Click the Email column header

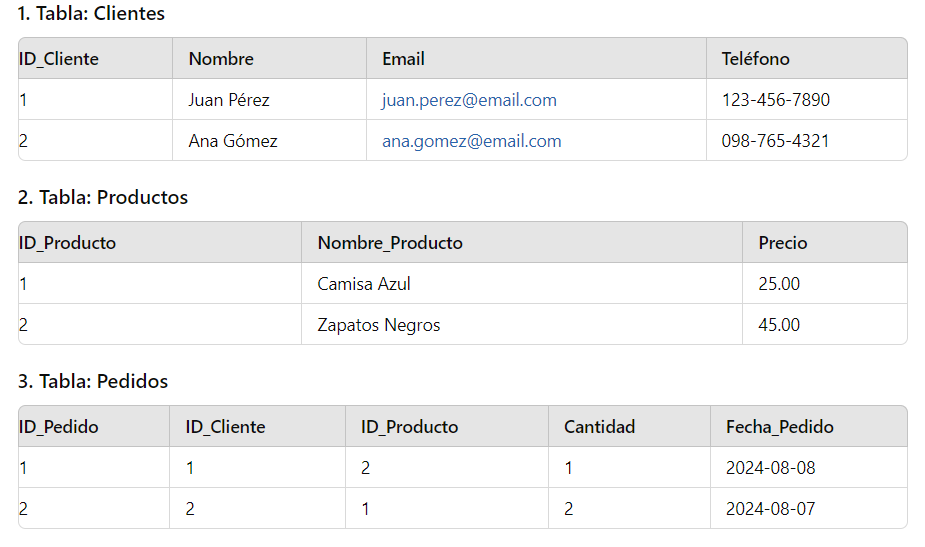tap(403, 59)
